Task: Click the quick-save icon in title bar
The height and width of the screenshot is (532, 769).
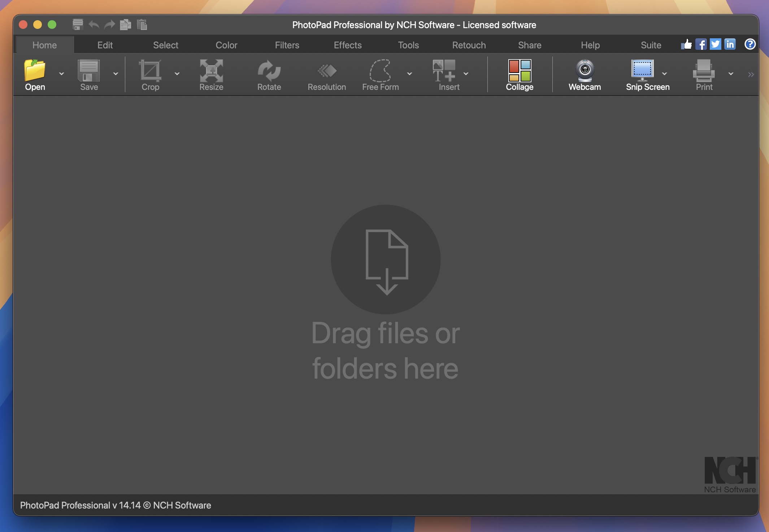Action: (x=78, y=25)
